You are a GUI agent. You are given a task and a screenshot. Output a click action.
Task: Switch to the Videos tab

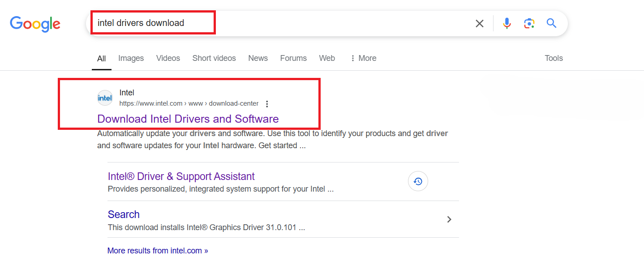[x=168, y=58]
